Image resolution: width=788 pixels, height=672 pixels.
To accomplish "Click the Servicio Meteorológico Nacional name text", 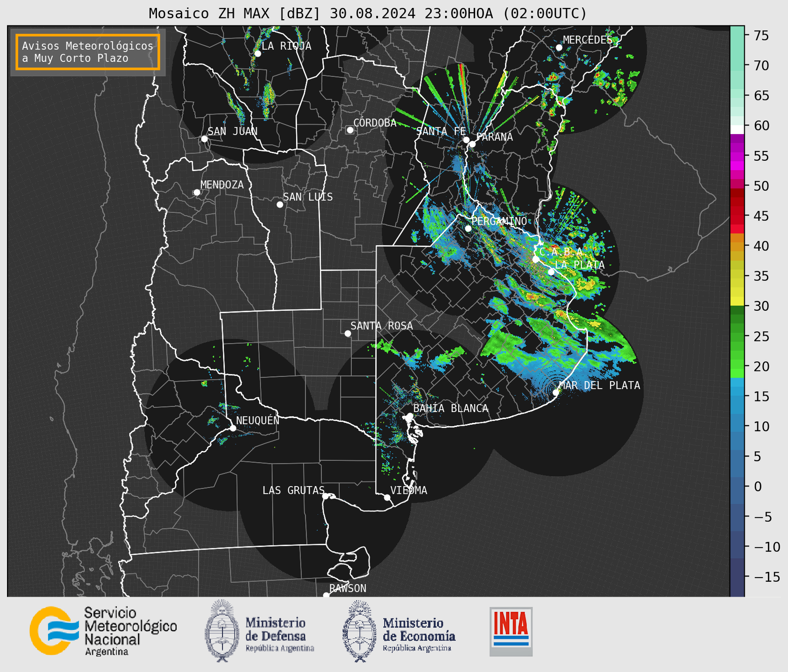I will click(130, 631).
